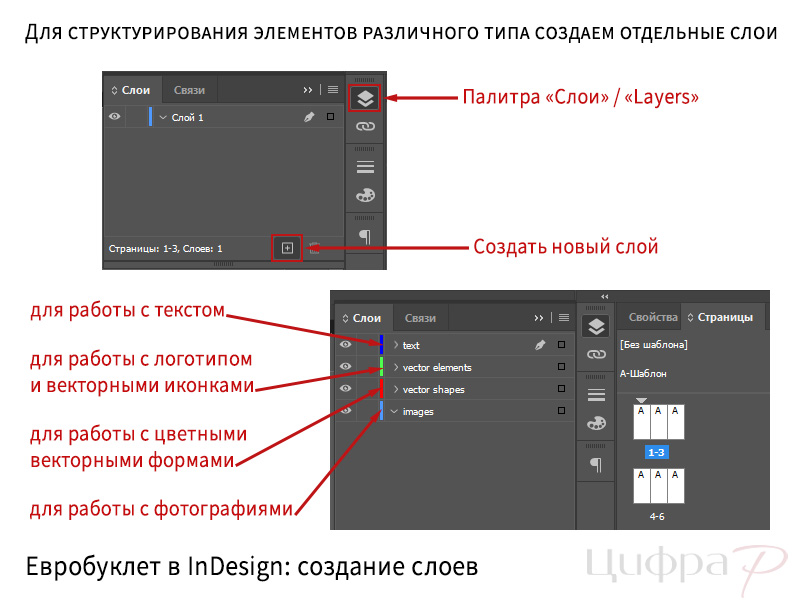Select the vector shapes layer name
Image resolution: width=800 pixels, height=600 pixels.
click(x=434, y=389)
